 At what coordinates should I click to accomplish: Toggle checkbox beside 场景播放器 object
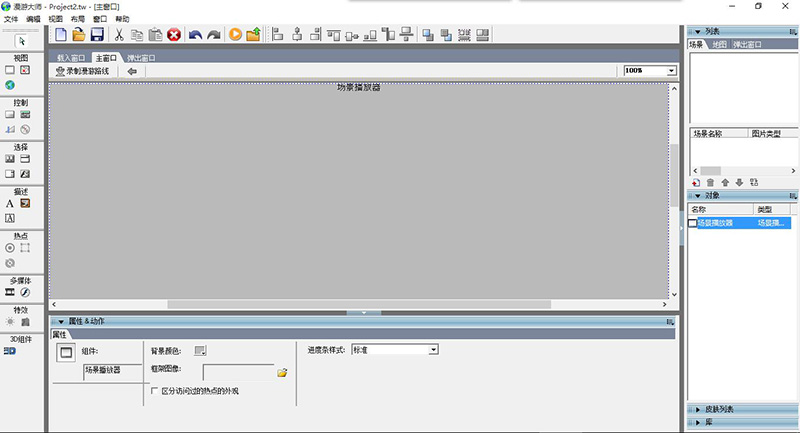point(692,223)
